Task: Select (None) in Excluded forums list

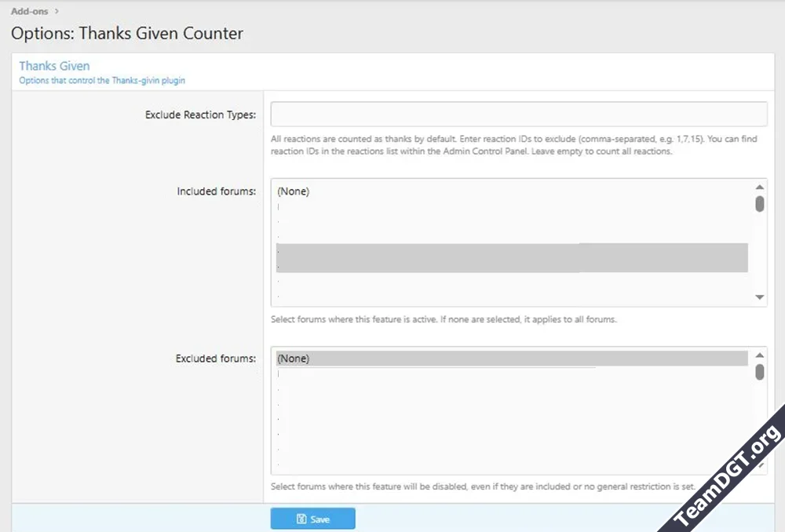Action: (x=294, y=359)
